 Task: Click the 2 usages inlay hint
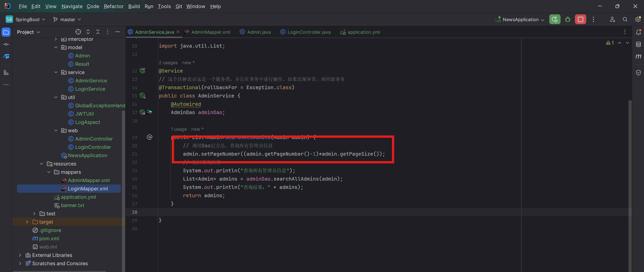click(x=168, y=62)
